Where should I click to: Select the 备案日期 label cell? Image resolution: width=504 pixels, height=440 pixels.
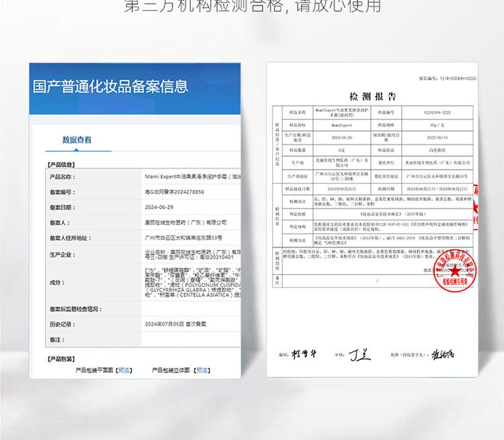click(93, 208)
